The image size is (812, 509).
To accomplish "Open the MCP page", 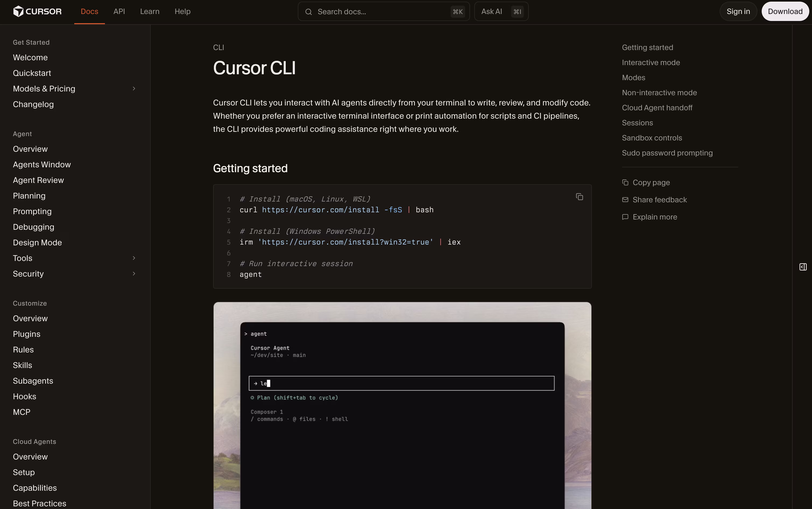I will click(22, 412).
